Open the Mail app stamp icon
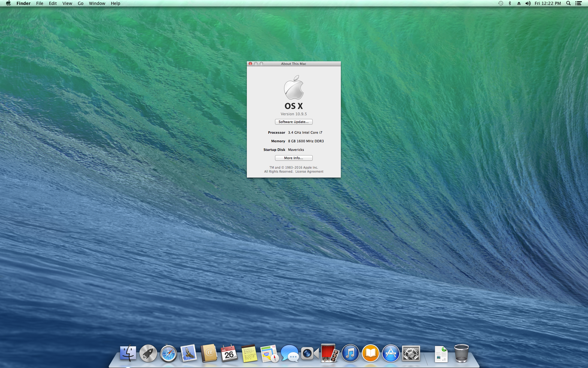 [x=189, y=353]
